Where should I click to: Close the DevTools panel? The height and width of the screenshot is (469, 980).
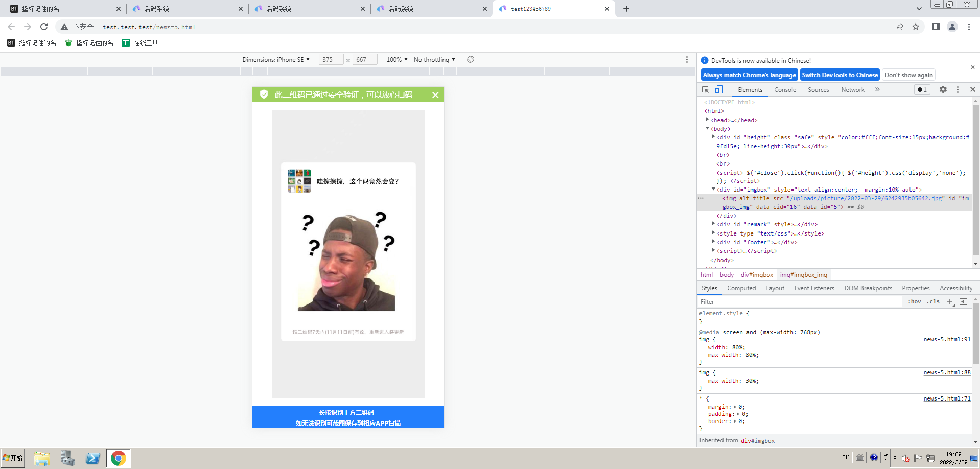coord(972,89)
